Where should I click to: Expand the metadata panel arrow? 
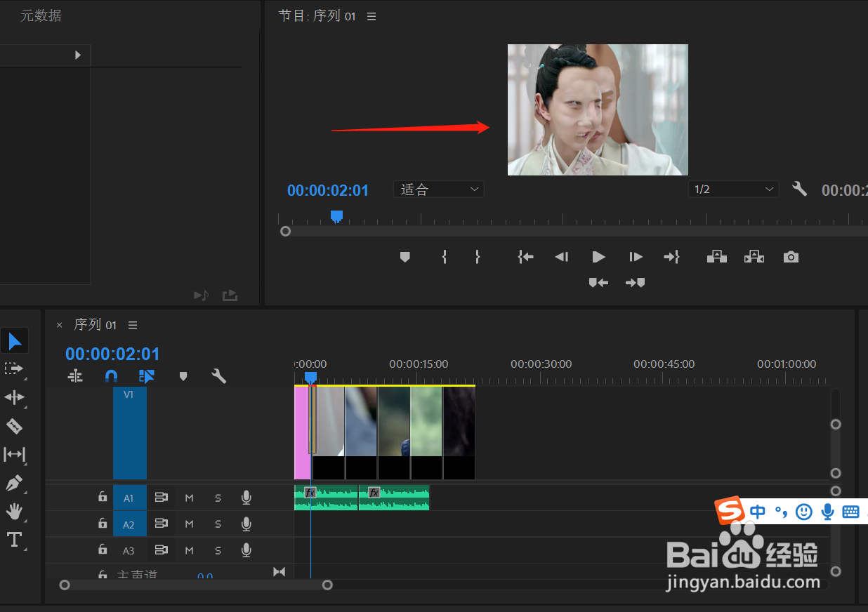pos(78,55)
